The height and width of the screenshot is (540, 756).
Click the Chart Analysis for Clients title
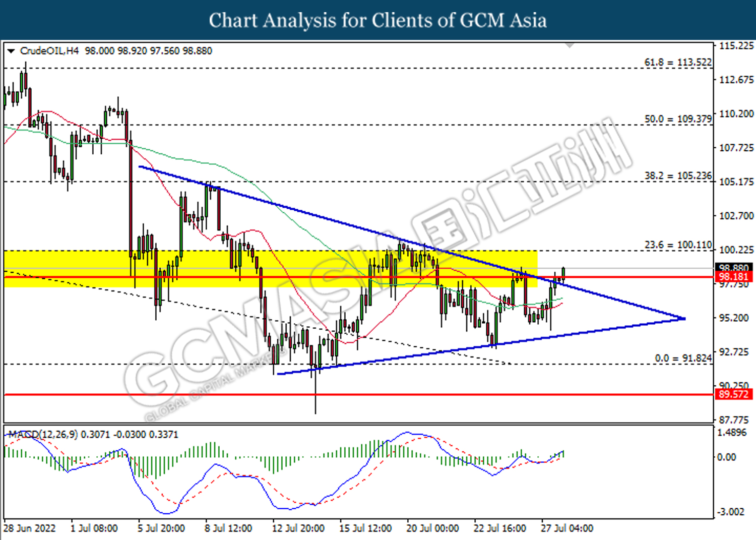click(378, 21)
